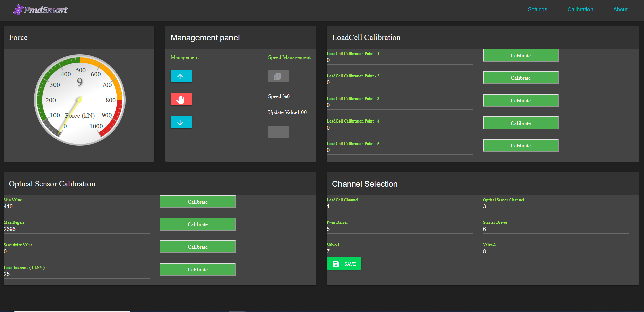The image size is (644, 312).
Task: Calibrate LoadCell Calibration Point 3
Action: [x=520, y=101]
